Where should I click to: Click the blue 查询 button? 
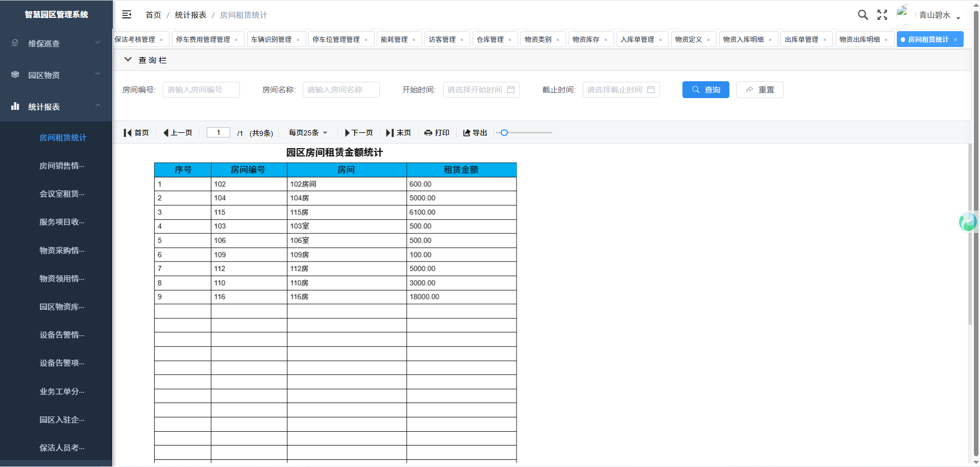(705, 90)
